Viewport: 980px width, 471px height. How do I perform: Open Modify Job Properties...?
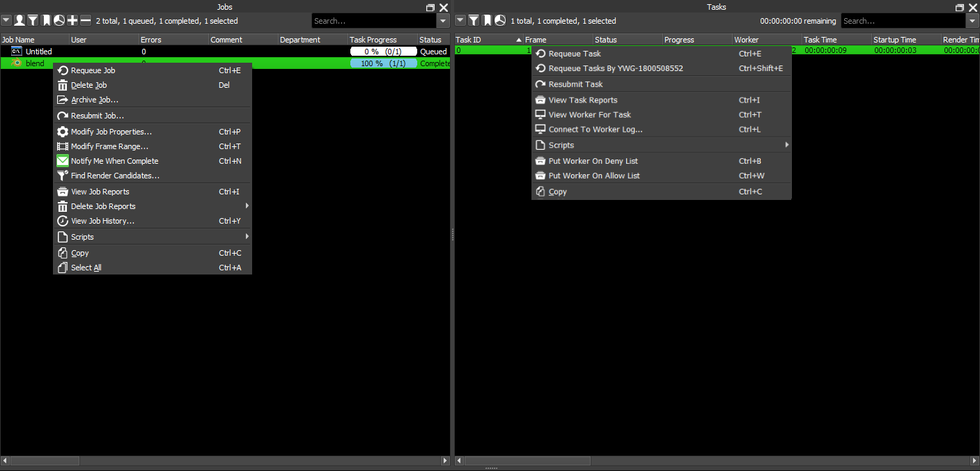(153, 132)
